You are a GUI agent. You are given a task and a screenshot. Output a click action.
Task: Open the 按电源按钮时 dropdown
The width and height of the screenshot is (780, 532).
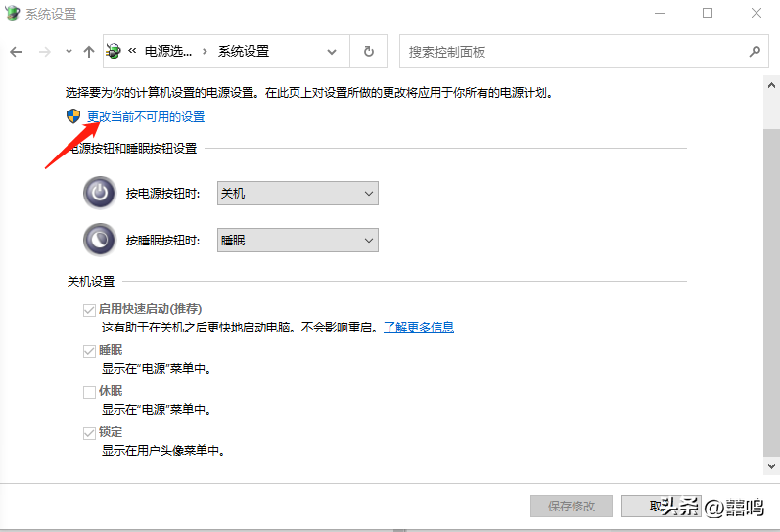(298, 194)
